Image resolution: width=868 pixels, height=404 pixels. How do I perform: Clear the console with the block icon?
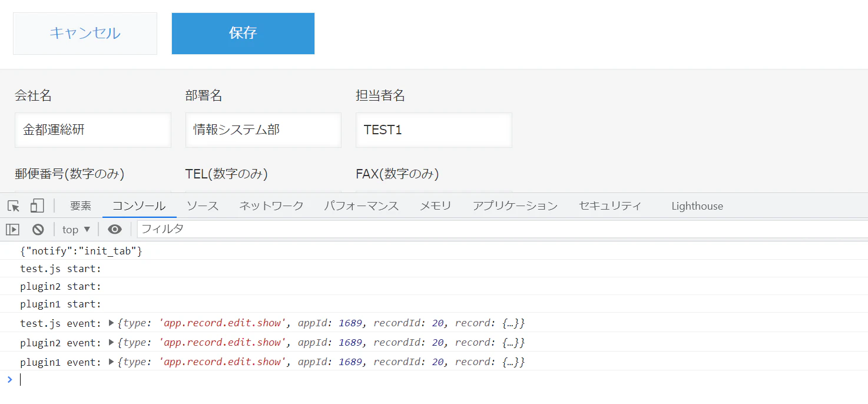[x=38, y=229]
